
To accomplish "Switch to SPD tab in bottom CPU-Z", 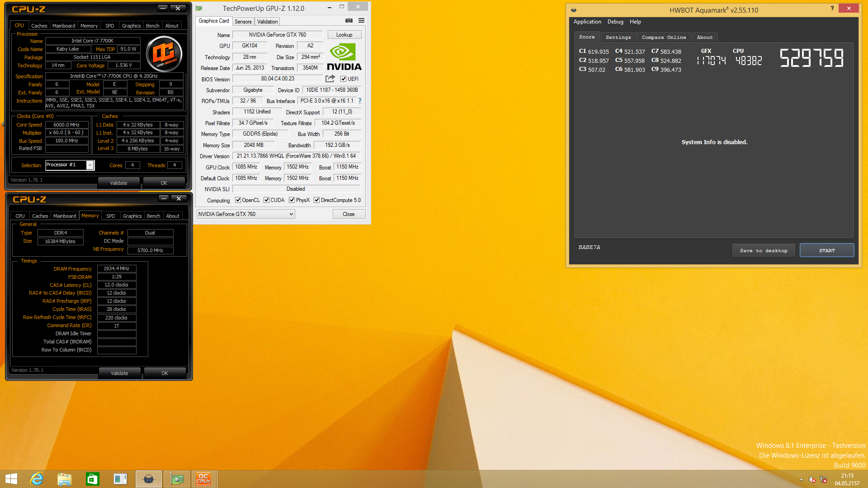I will coord(111,216).
